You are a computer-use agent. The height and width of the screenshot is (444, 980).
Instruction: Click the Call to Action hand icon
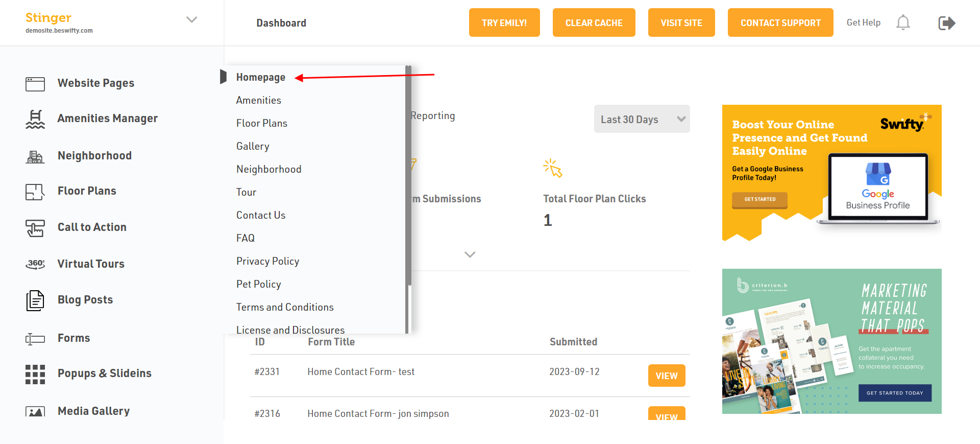(x=35, y=228)
